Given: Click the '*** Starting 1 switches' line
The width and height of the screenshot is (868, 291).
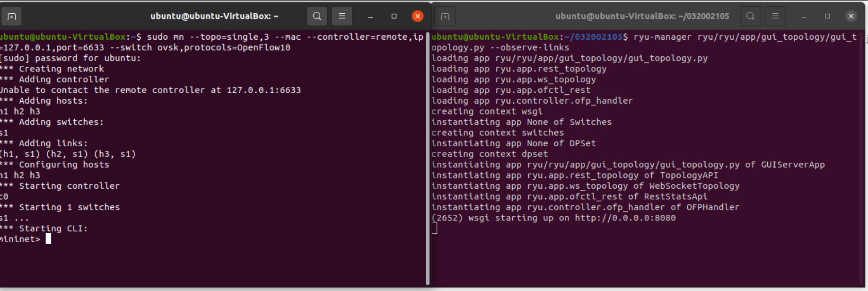Looking at the screenshot, I should coord(60,207).
